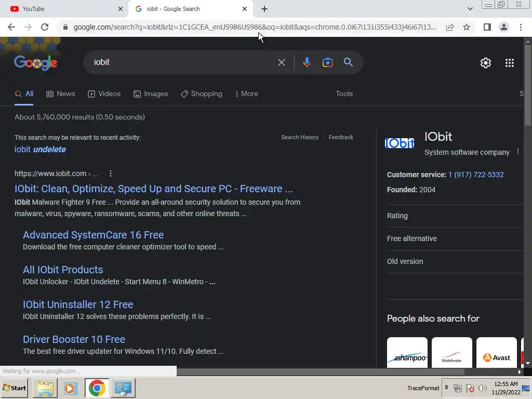The image size is (532, 399).
Task: Open IObit: Clean, Optimize result title
Action: pyautogui.click(x=154, y=189)
